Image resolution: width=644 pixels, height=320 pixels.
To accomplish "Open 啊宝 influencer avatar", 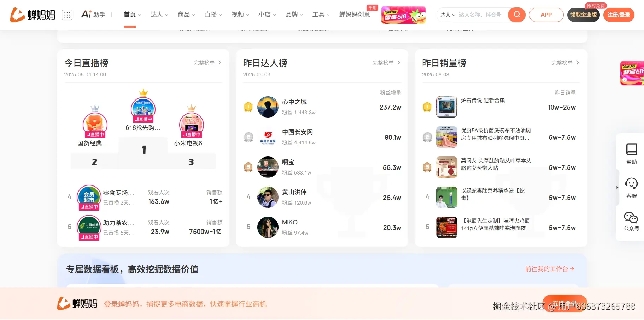I will (x=268, y=167).
